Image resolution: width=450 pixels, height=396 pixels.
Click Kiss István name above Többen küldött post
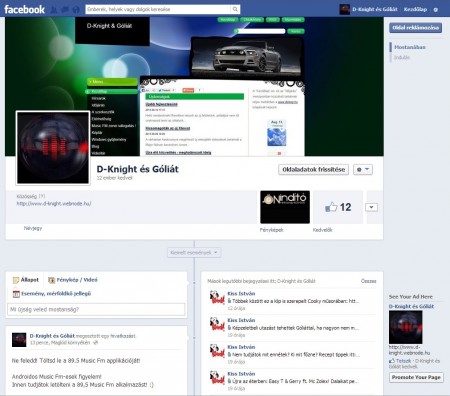[x=241, y=293]
